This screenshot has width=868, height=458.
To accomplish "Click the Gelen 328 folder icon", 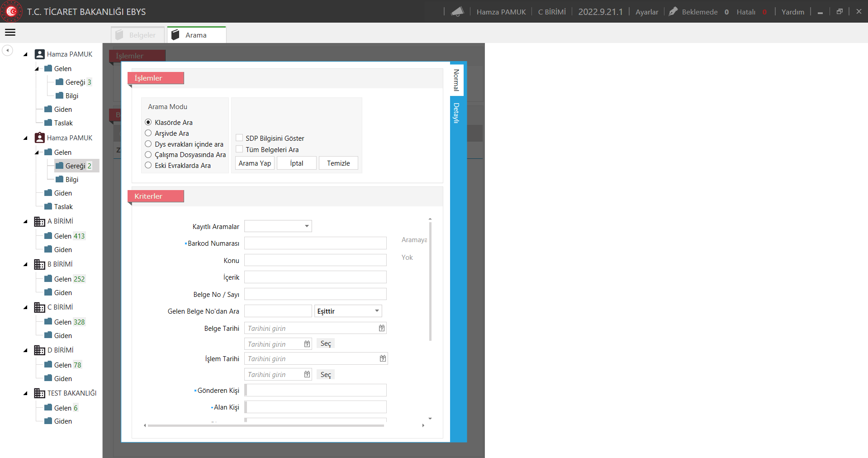I will click(x=48, y=322).
